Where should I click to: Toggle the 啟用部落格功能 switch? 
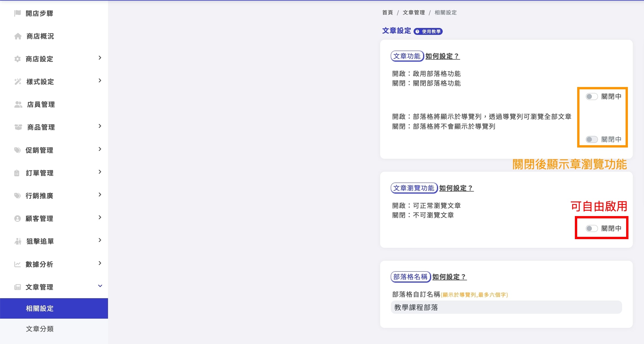point(592,97)
